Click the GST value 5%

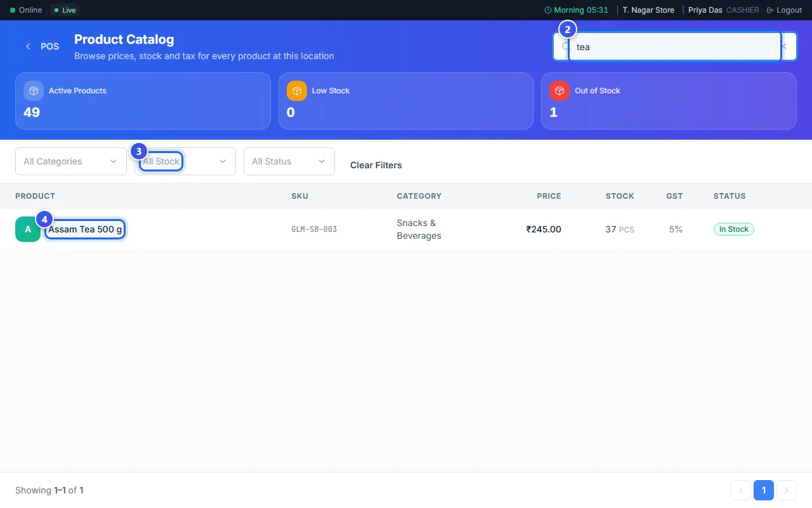point(676,229)
